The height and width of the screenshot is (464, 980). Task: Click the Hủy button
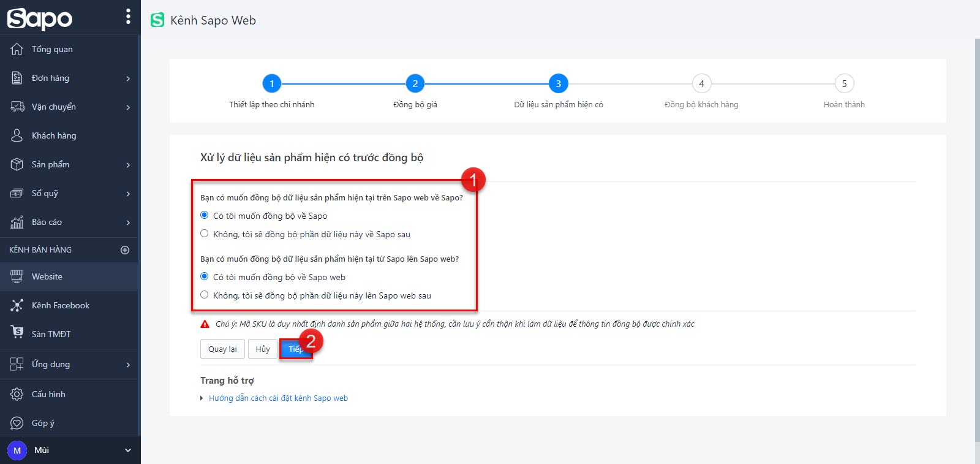pyautogui.click(x=263, y=349)
